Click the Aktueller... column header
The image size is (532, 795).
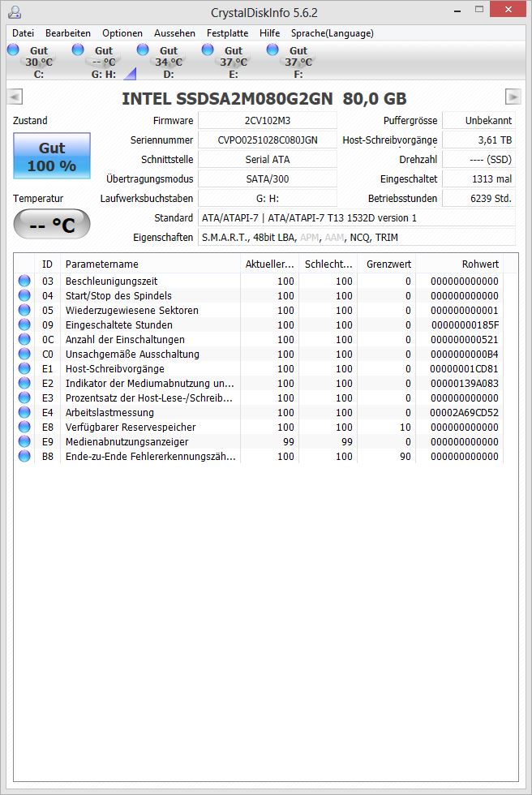[x=269, y=264]
